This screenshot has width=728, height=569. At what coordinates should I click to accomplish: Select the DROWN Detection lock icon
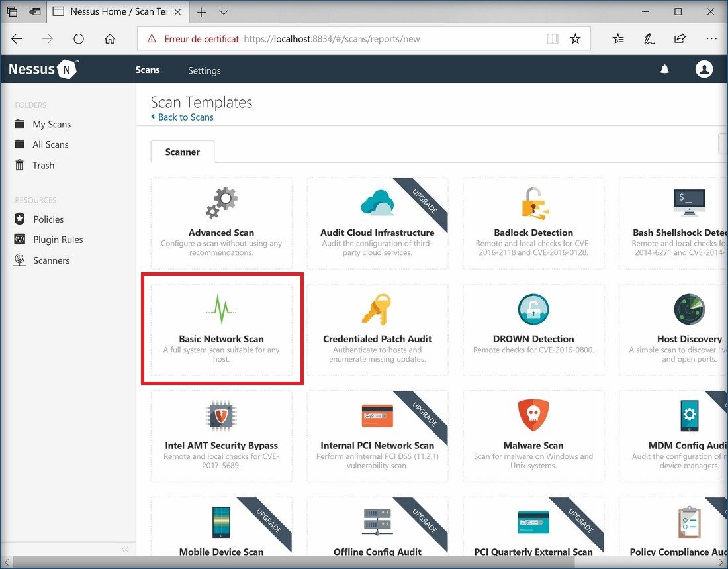pyautogui.click(x=533, y=309)
